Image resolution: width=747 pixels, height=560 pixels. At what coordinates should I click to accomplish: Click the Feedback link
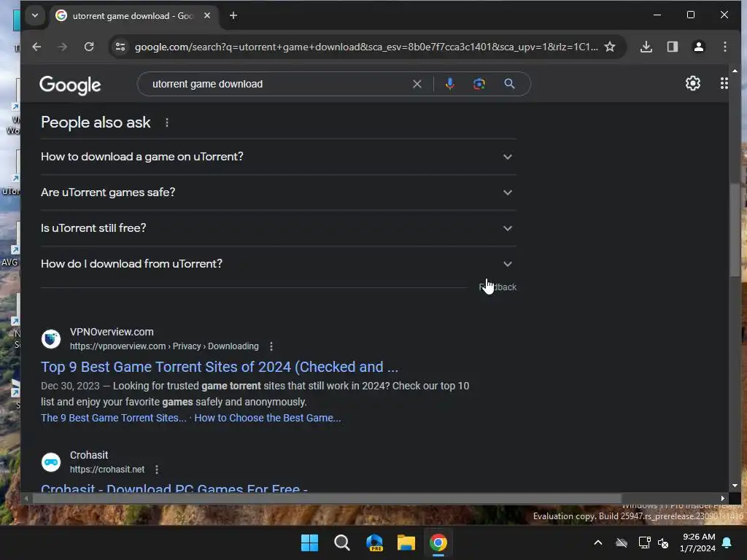pos(498,287)
